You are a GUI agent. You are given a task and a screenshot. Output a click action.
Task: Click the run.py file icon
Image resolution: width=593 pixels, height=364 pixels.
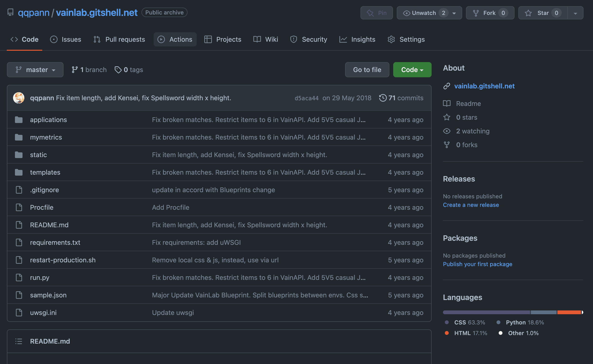click(x=19, y=278)
